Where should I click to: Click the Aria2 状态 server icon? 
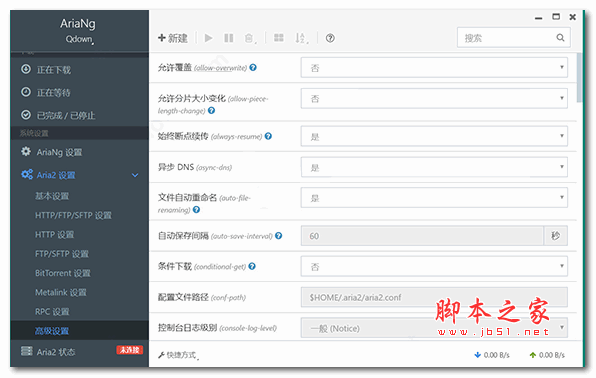(x=27, y=351)
